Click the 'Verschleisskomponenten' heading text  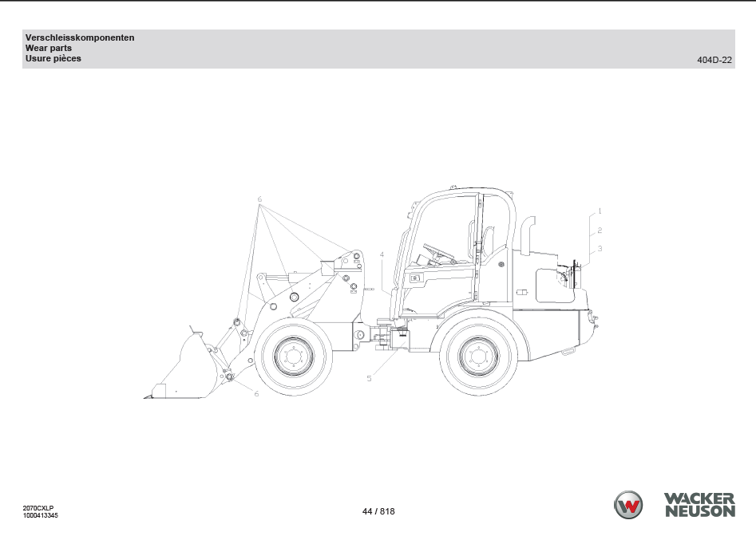[x=80, y=37]
